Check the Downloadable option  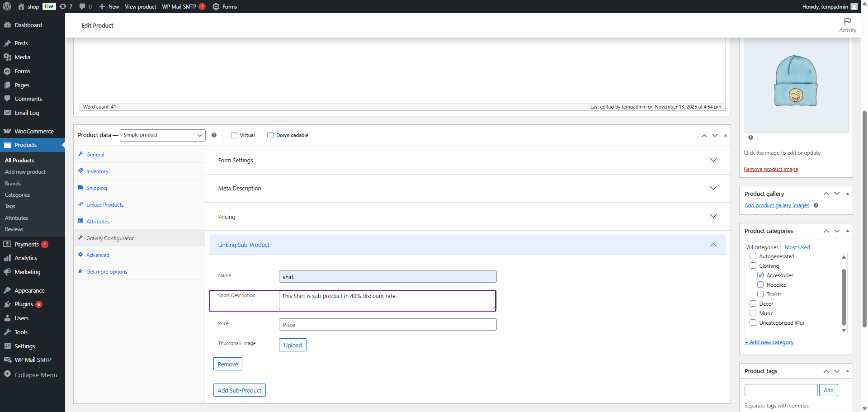pyautogui.click(x=270, y=135)
